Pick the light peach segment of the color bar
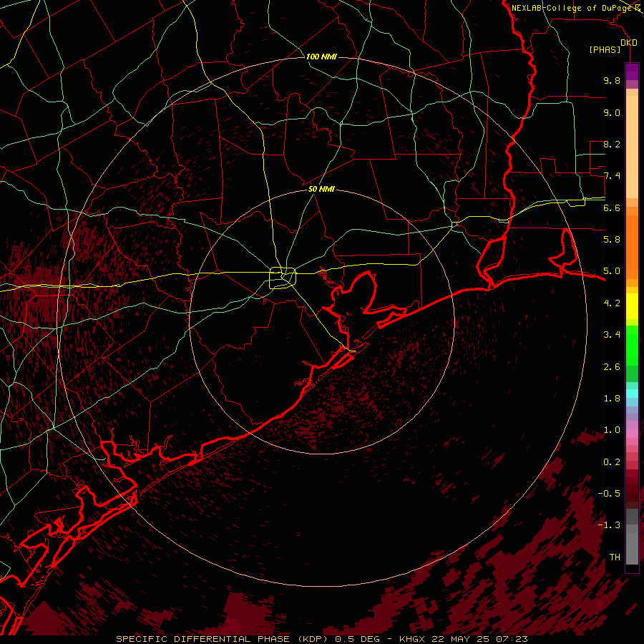Image resolution: width=644 pixels, height=644 pixels. pos(632,147)
